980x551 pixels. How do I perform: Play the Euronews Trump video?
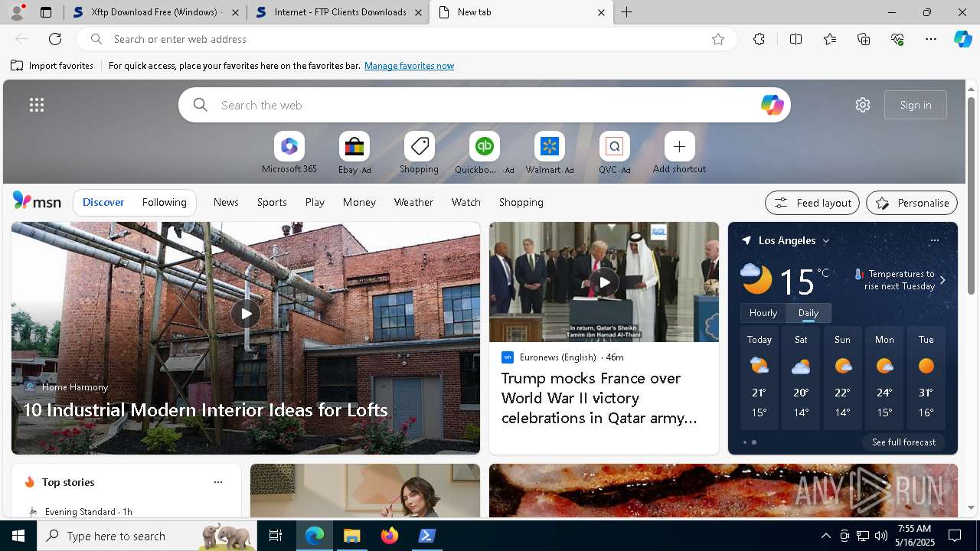(604, 282)
